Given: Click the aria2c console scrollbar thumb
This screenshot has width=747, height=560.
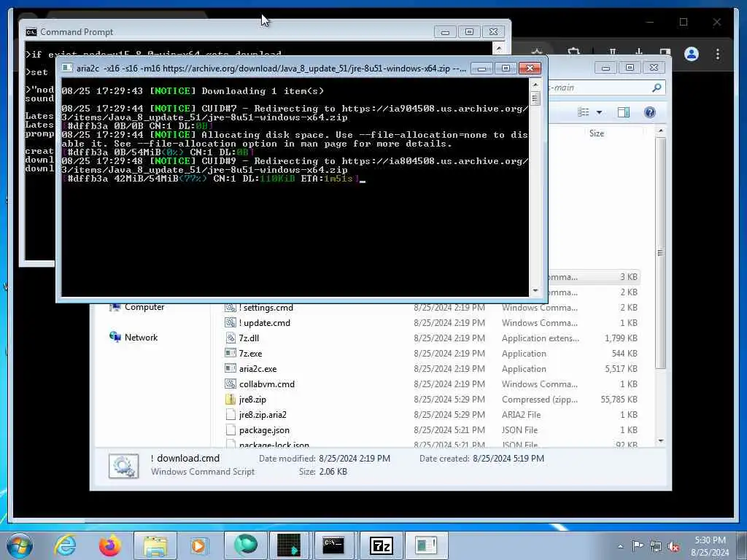Looking at the screenshot, I should pyautogui.click(x=535, y=99).
